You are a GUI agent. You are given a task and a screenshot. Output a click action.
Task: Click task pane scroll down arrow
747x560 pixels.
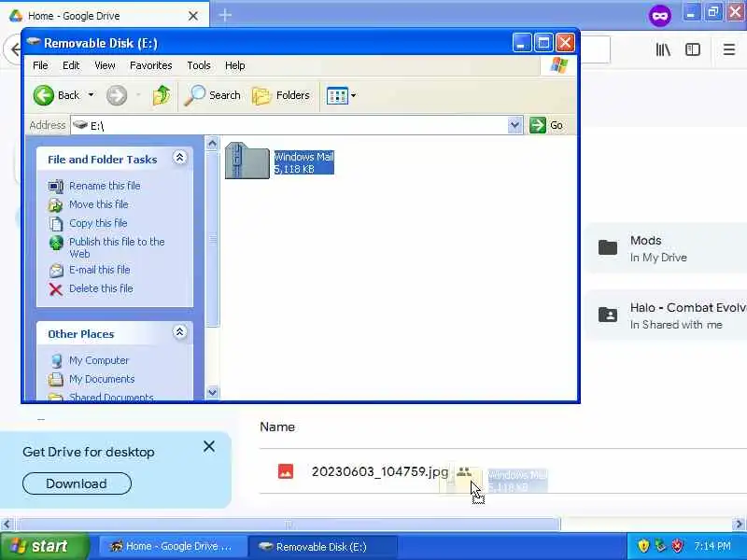pos(213,392)
